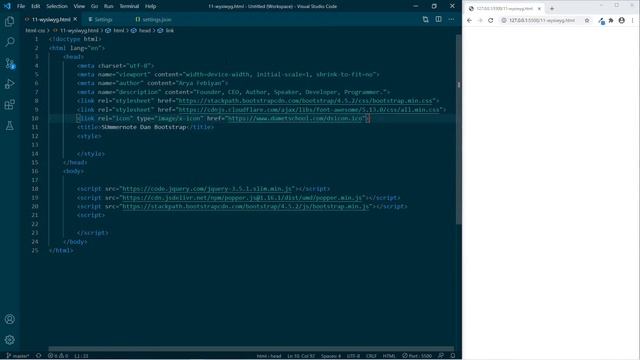Viewport: 640px width, 360px height.
Task: Click the jquery slim.min.js link on line 18
Action: (207, 189)
